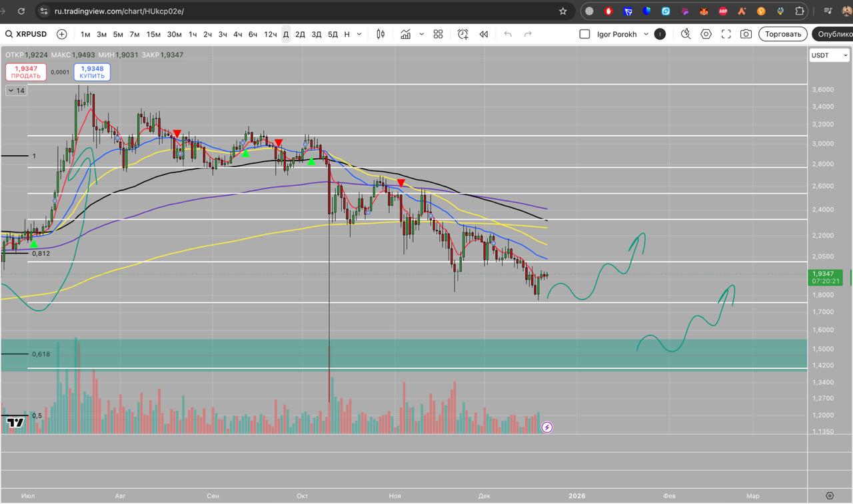This screenshot has height=504, width=853.
Task: Click the indicator templates grid icon
Action: point(438,35)
